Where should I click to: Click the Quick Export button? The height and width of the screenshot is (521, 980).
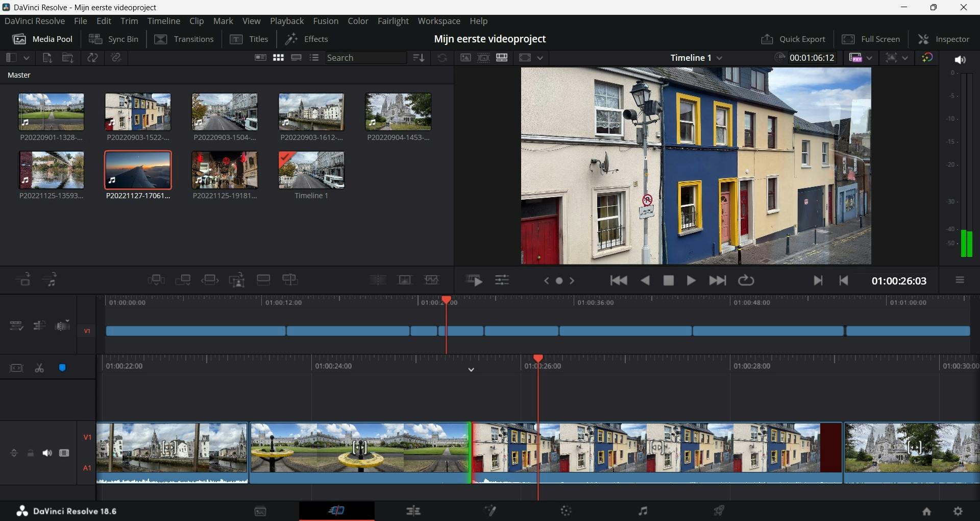click(x=793, y=39)
